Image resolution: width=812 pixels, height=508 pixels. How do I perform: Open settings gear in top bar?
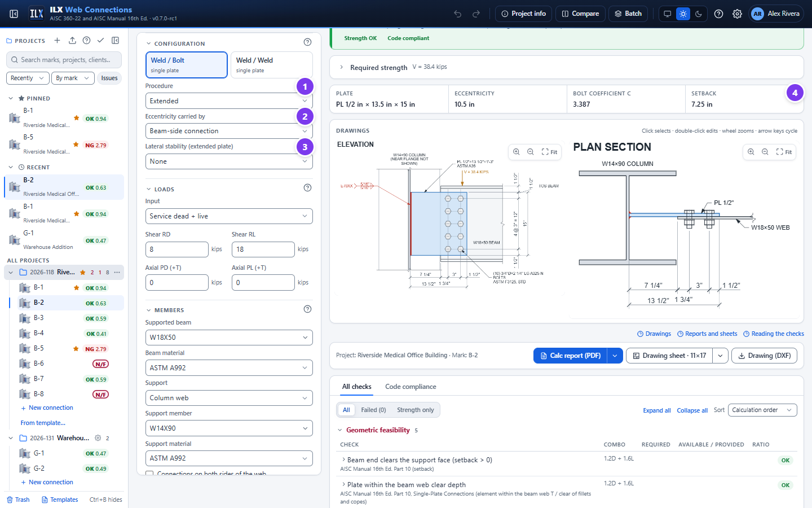737,14
